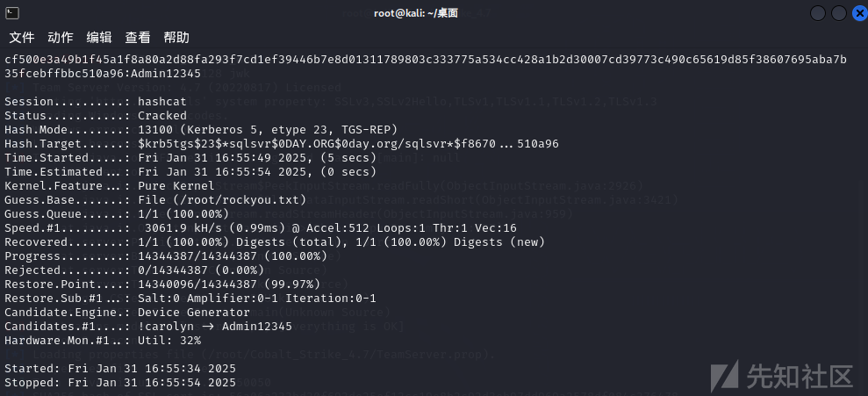Click the Stopped timestamp line
868x396 pixels.
point(120,383)
